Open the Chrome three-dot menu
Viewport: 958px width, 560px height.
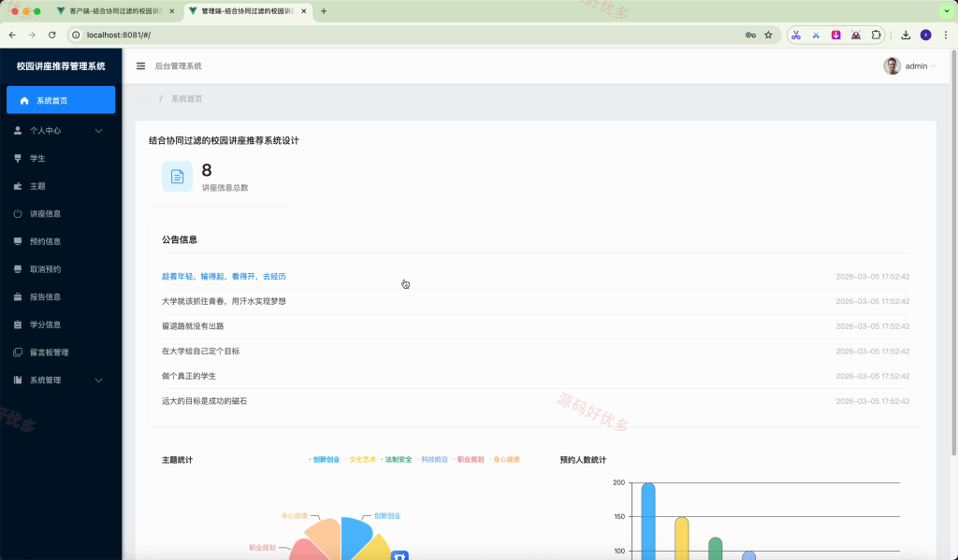click(x=946, y=35)
